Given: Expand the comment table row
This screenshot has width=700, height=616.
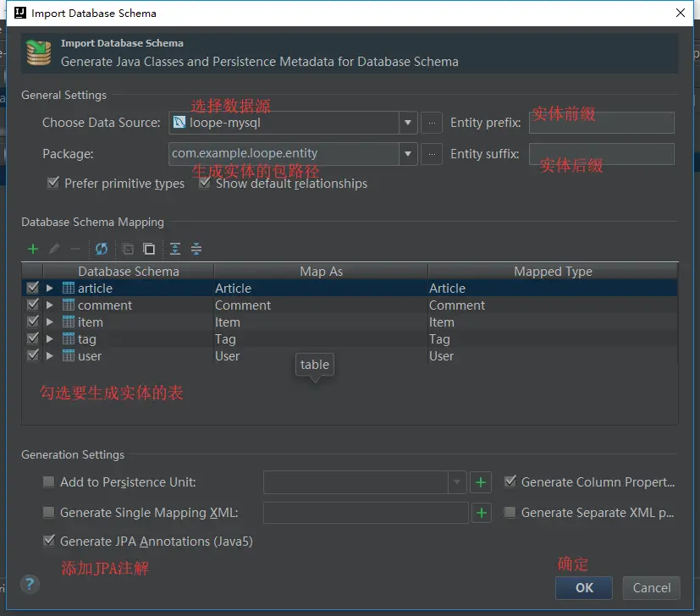Looking at the screenshot, I should tap(50, 305).
